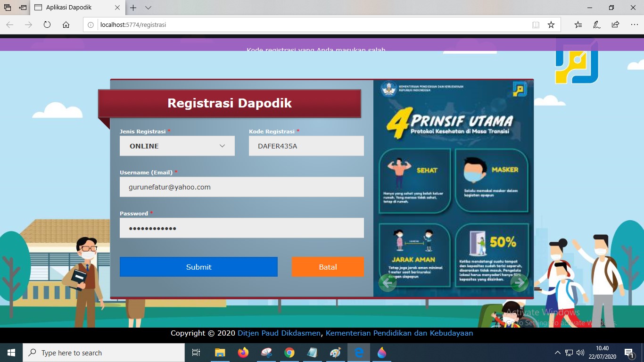
Task: Open browser Settings and more menu
Action: [x=634, y=25]
